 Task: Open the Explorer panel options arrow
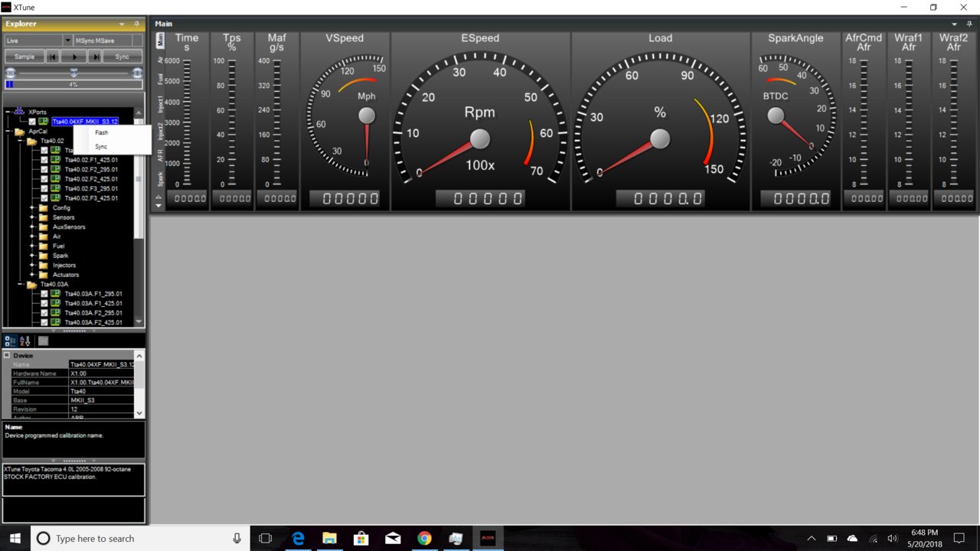point(122,24)
